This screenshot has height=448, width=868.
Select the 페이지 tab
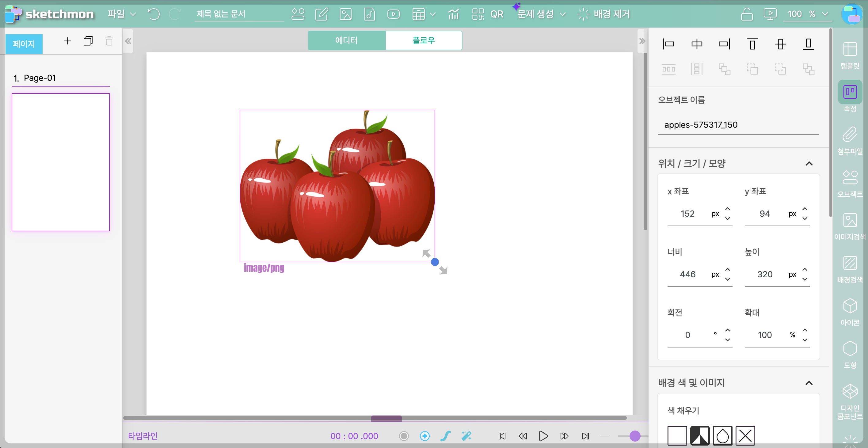pyautogui.click(x=24, y=44)
